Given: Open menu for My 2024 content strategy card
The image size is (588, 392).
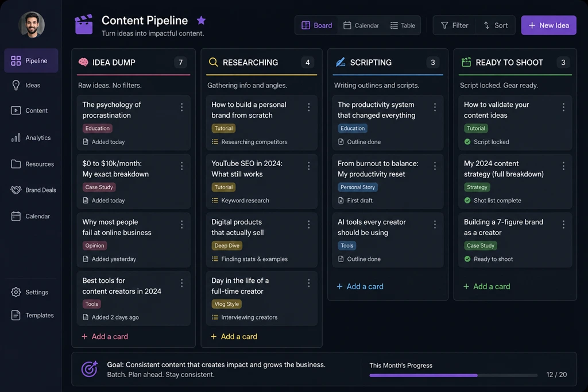Looking at the screenshot, I should tap(563, 166).
